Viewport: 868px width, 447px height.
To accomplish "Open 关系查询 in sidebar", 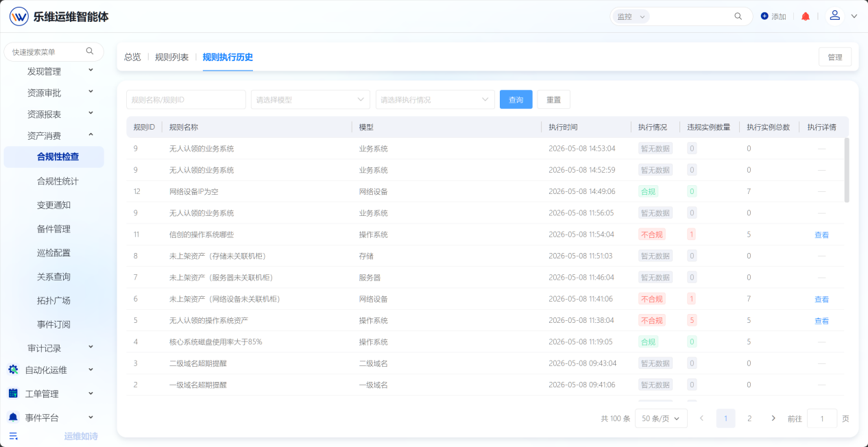I will pyautogui.click(x=54, y=277).
